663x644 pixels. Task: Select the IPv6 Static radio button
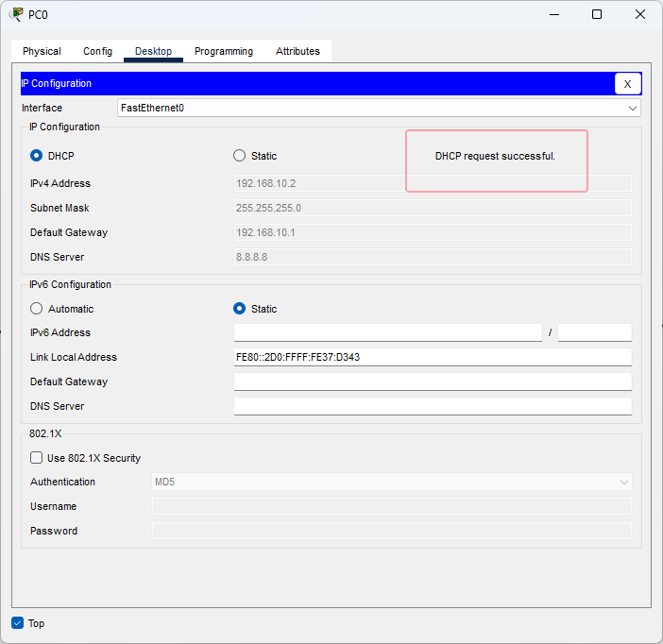pos(240,309)
